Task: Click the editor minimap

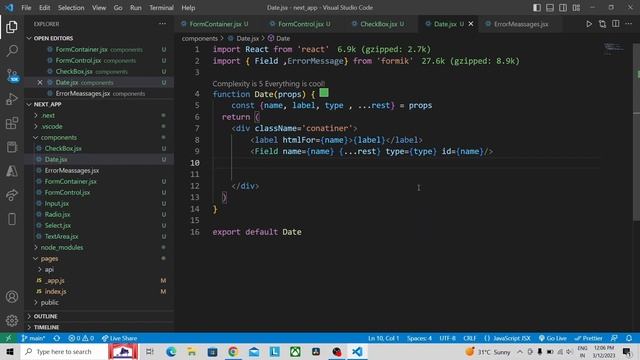Action: pyautogui.click(x=614, y=48)
